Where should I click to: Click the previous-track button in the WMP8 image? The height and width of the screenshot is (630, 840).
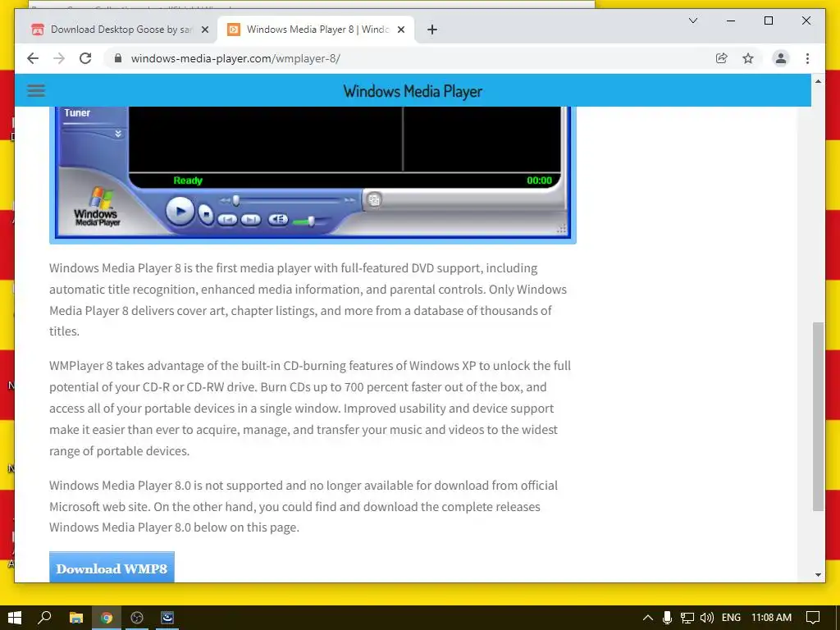pyautogui.click(x=228, y=219)
